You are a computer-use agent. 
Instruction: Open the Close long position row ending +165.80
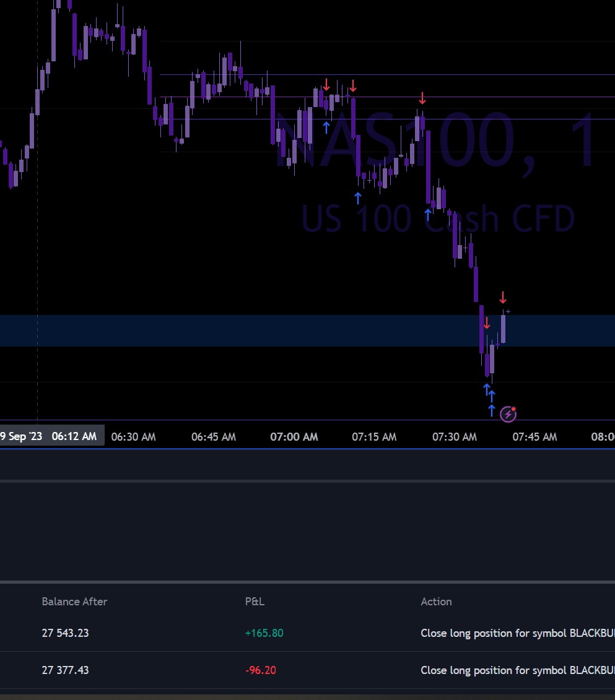coord(307,633)
